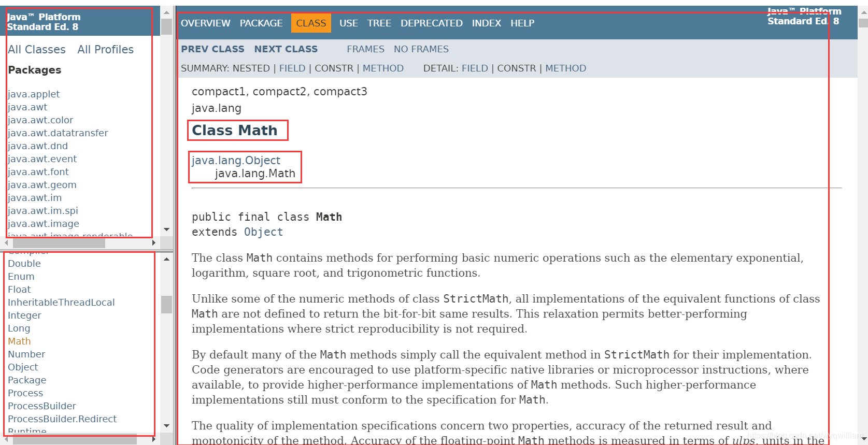Follow the Object link after 'extends'
This screenshot has height=445, width=868.
coord(264,232)
